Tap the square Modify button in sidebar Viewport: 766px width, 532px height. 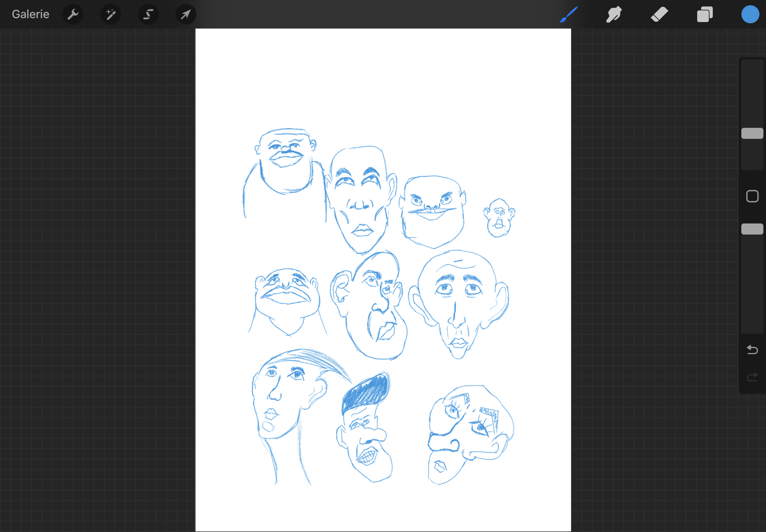[x=752, y=196]
